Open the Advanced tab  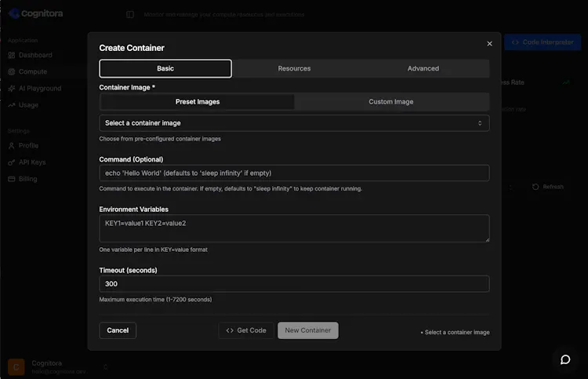click(x=423, y=69)
